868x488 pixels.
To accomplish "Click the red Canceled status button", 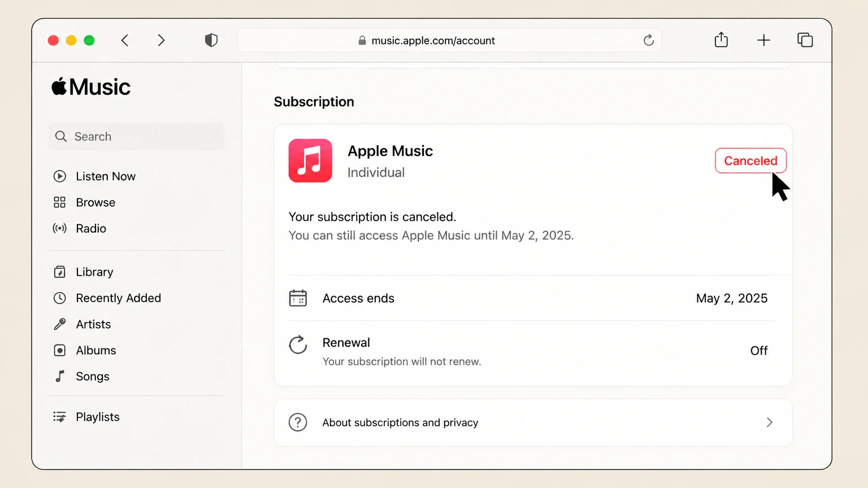I will (750, 160).
